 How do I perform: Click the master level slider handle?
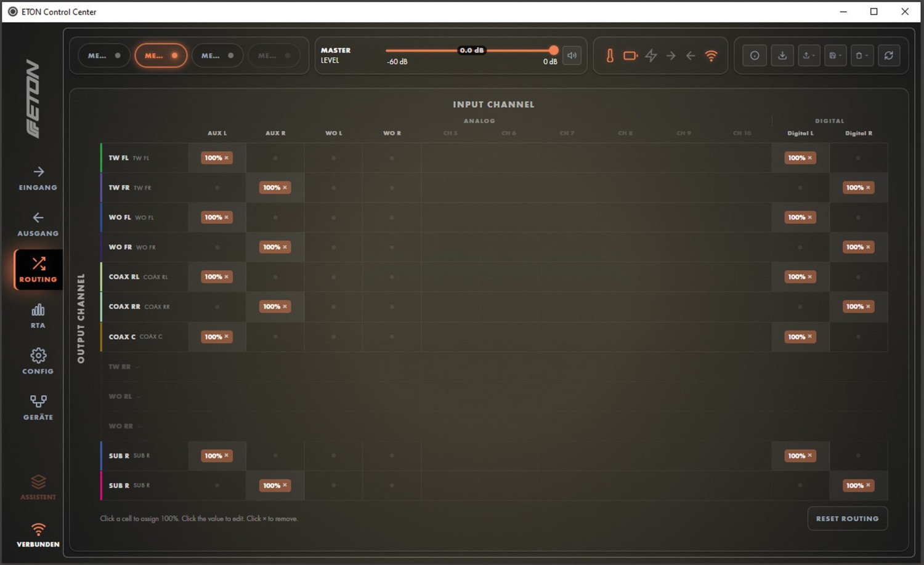(553, 50)
